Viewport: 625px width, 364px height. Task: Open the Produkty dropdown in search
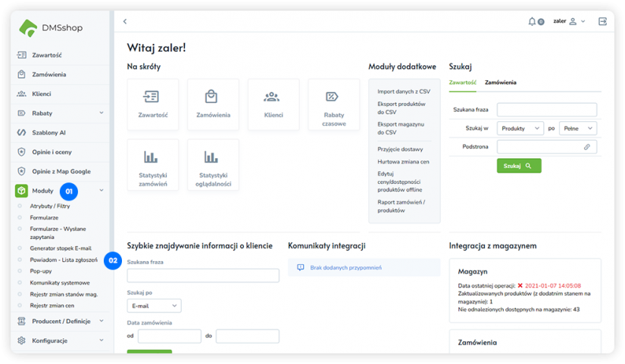(x=520, y=129)
